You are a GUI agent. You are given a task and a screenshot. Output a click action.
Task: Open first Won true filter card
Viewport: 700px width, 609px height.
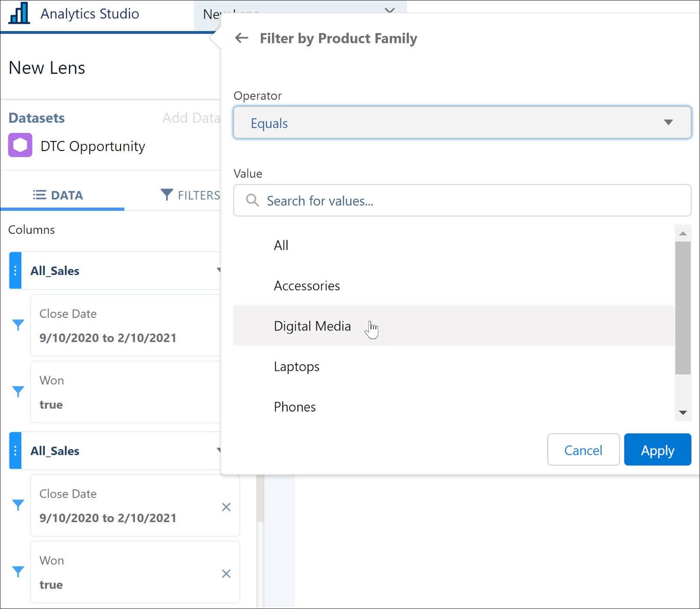[x=126, y=392]
